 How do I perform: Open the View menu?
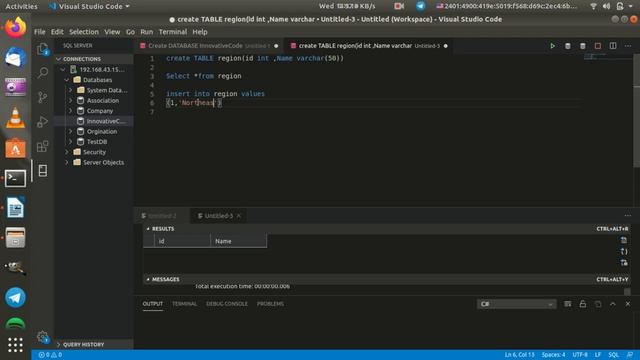pyautogui.click(x=112, y=32)
